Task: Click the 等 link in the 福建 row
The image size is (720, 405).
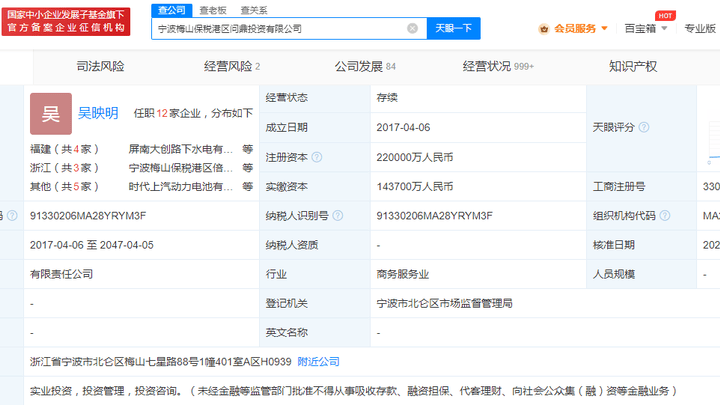Action: 248,149
